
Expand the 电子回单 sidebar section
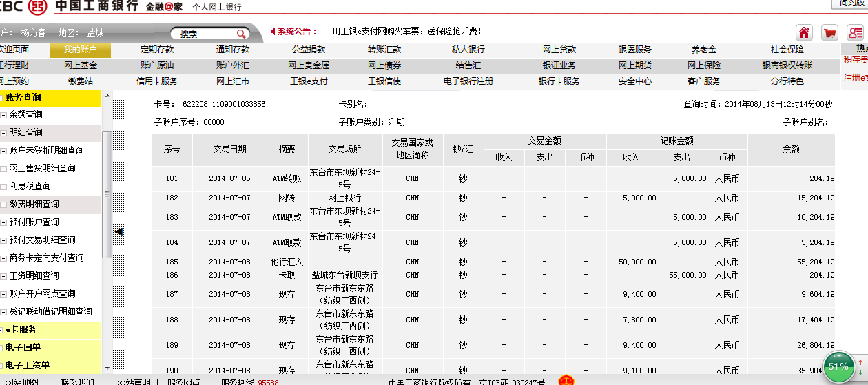pyautogui.click(x=22, y=348)
